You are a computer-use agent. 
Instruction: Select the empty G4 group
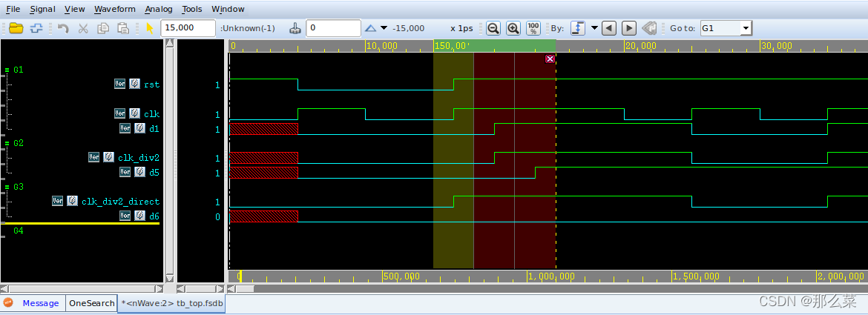pos(19,231)
